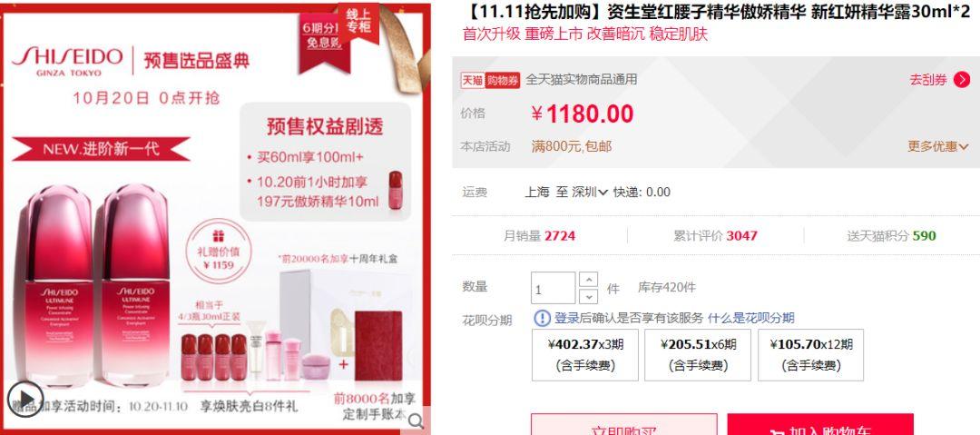
Task: Click the 立即购买 button
Action: point(623,424)
